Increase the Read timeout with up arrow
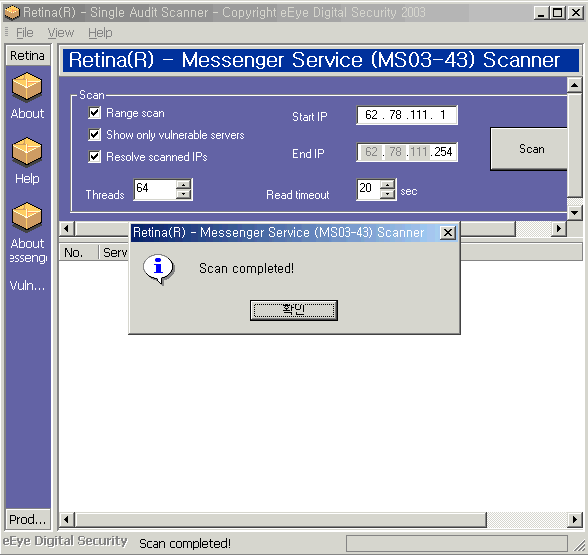This screenshot has height=555, width=588. 387,184
